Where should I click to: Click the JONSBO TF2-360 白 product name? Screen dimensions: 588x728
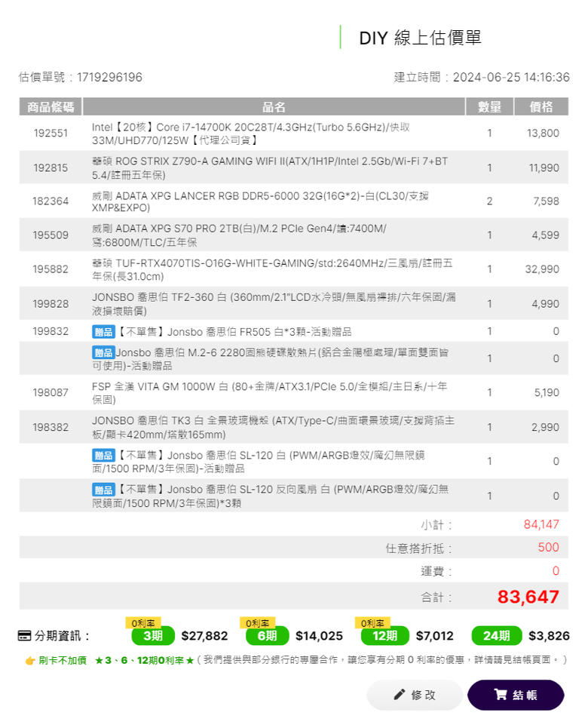point(274,303)
